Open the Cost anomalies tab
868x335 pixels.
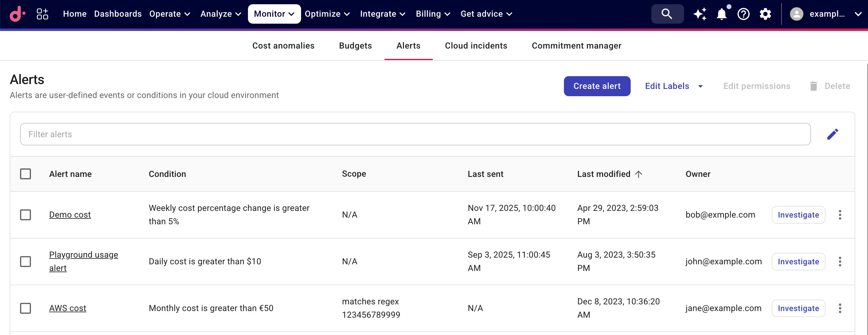point(283,46)
